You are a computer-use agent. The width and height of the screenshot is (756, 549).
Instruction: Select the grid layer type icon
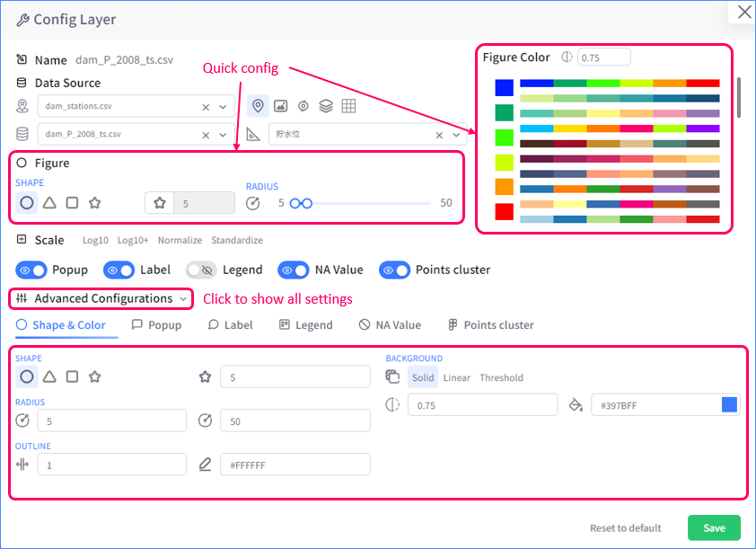pos(348,106)
